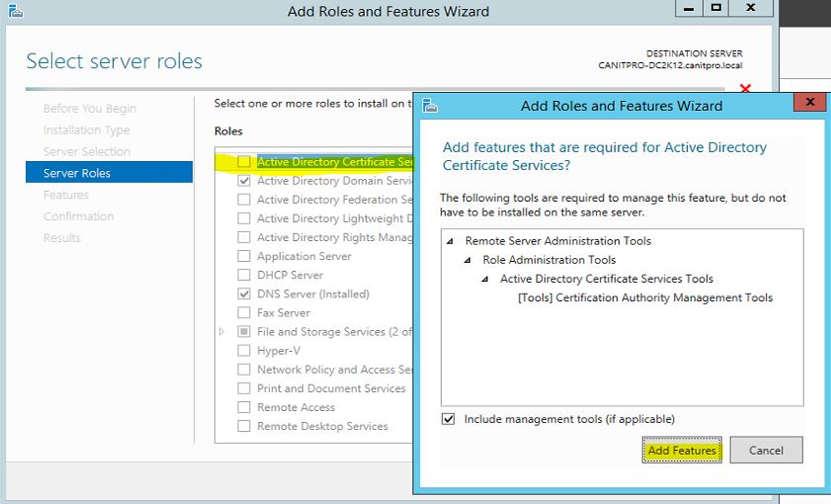Viewport: 831px width, 504px height.
Task: Toggle File and Storage Services checkbox
Action: 244,332
